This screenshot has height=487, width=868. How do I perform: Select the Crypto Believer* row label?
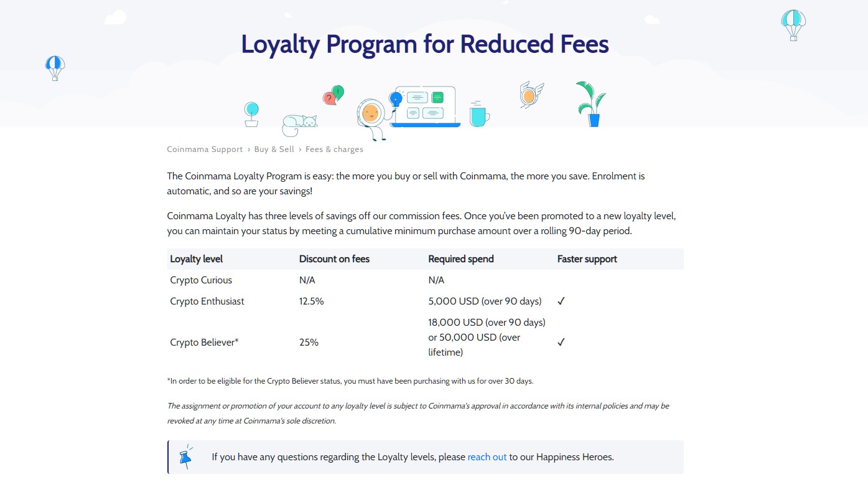tap(205, 343)
